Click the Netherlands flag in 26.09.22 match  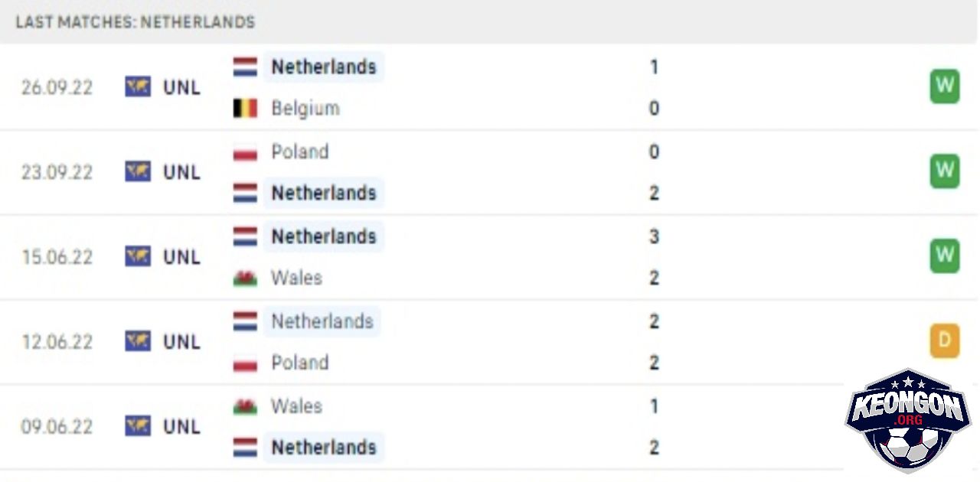245,67
